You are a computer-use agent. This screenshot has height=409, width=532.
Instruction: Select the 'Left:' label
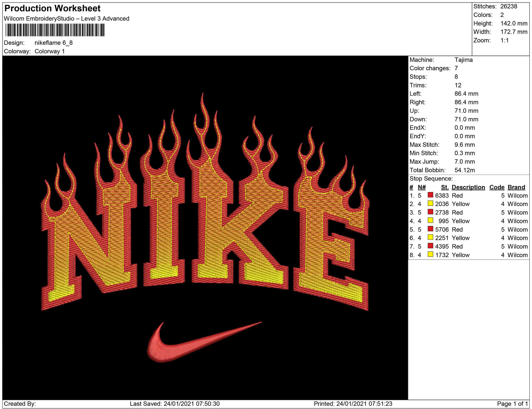click(416, 93)
